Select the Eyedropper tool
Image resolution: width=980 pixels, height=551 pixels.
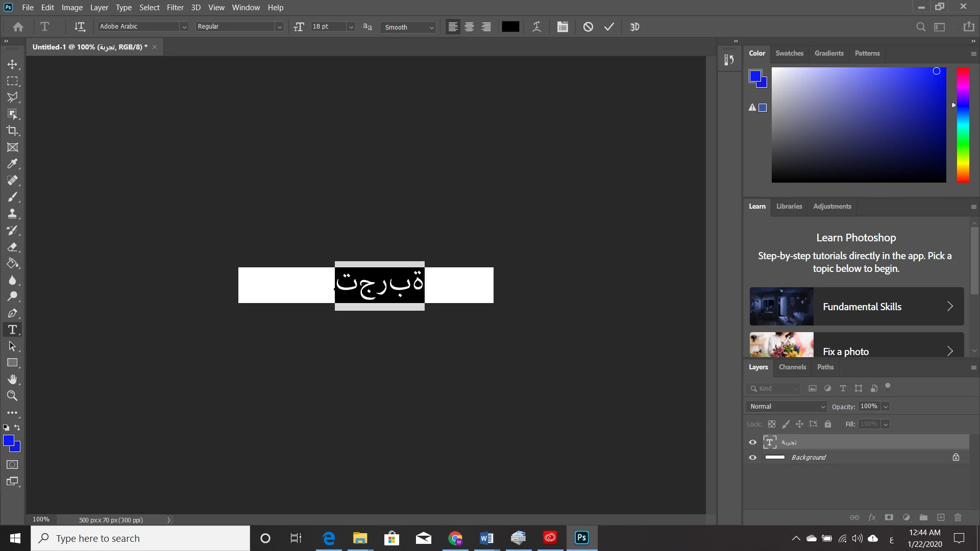click(12, 164)
